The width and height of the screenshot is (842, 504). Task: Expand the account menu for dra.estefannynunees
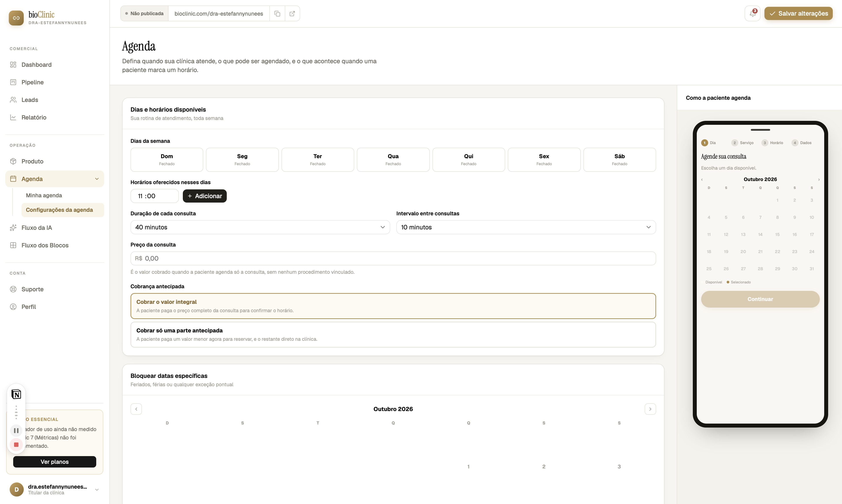[97, 489]
